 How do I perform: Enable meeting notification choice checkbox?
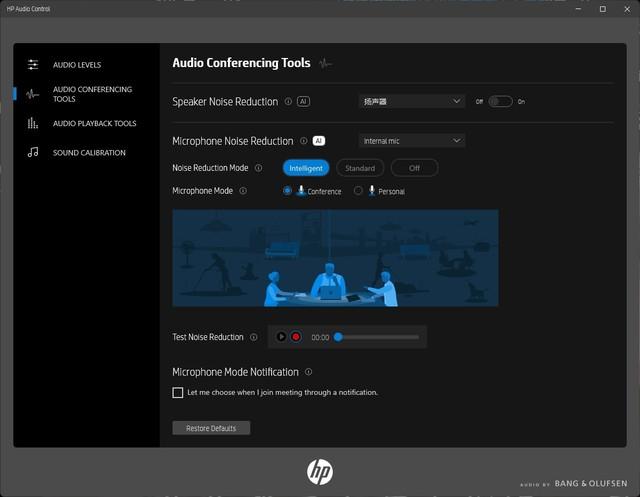178,393
